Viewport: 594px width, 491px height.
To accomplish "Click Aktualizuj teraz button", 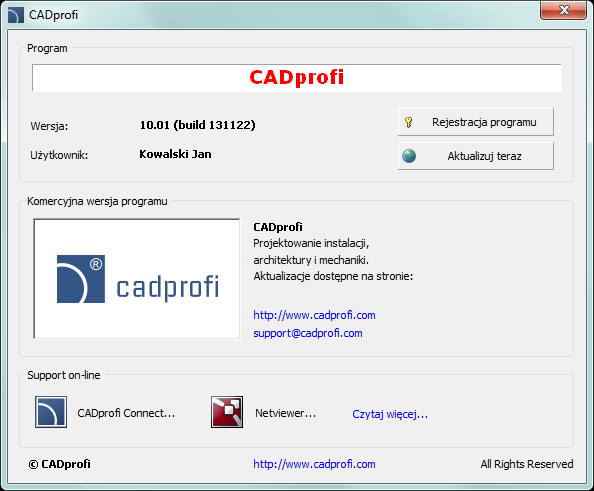I will click(x=475, y=156).
